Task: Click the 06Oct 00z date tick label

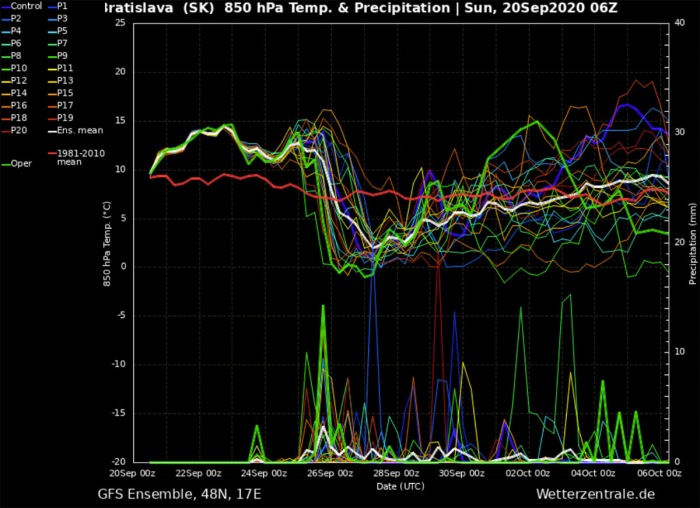Action: (659, 473)
